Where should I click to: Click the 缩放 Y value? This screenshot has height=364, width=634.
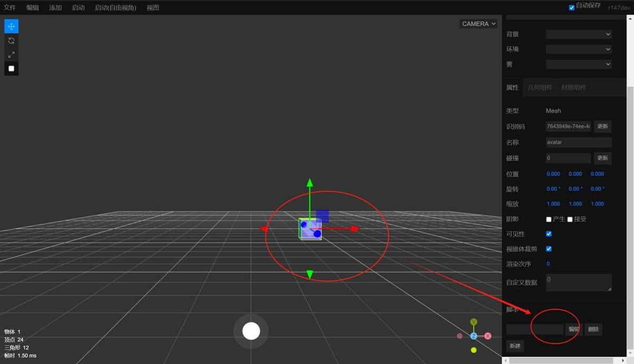click(x=575, y=204)
